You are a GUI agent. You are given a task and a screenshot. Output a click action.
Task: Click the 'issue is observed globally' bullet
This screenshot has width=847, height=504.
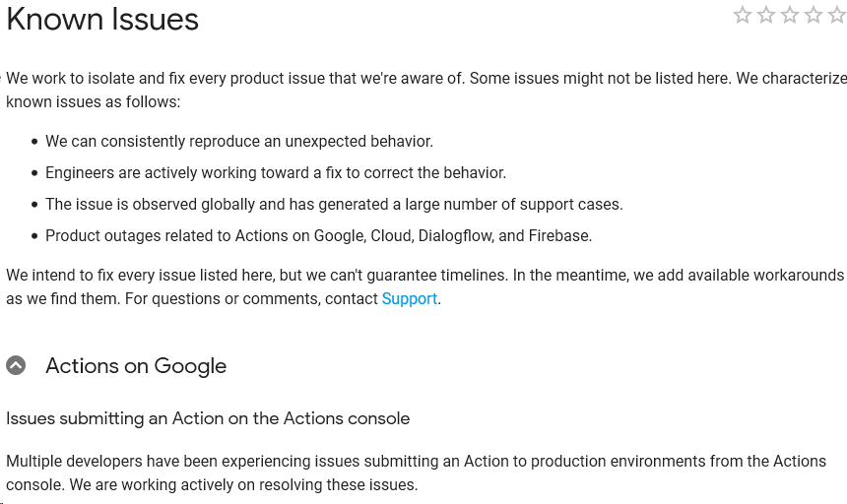[334, 205]
